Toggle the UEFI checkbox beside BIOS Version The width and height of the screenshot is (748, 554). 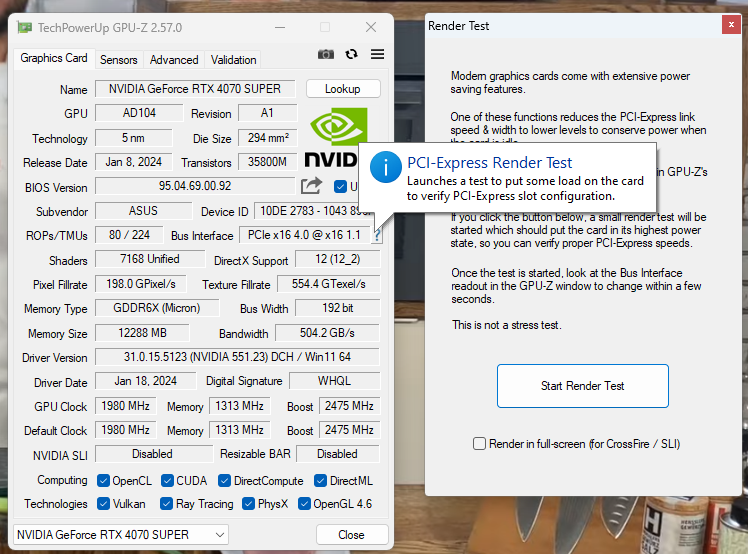[340, 187]
